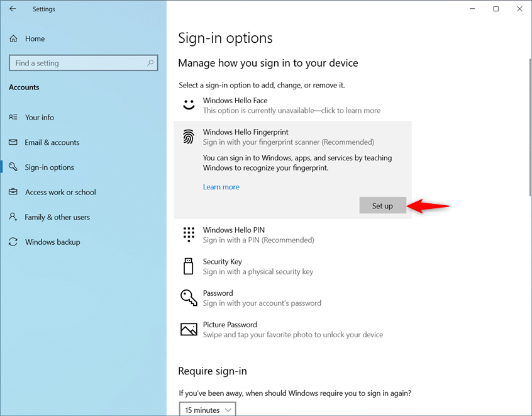Click the Sign-in options key icon in sidebar
Viewport: 532px width, 416px height.
pyautogui.click(x=13, y=167)
